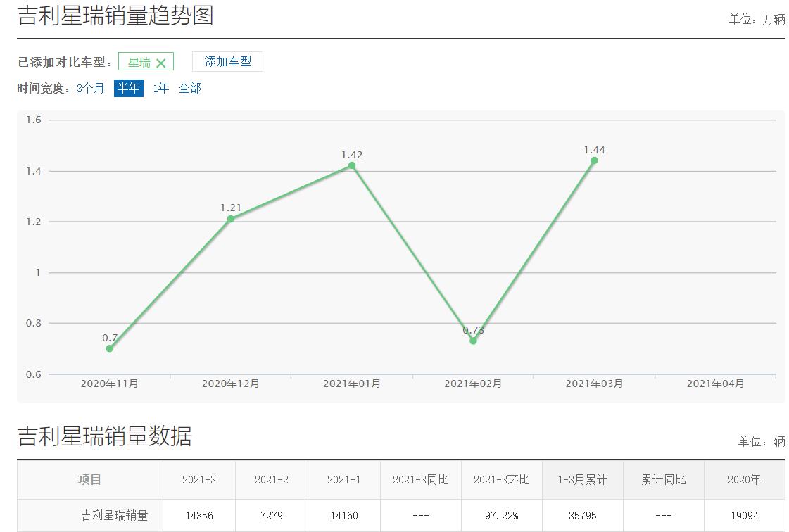The width and height of the screenshot is (789, 532).
Task: Click the 2020年12月 data point 1.21
Action: 230,219
